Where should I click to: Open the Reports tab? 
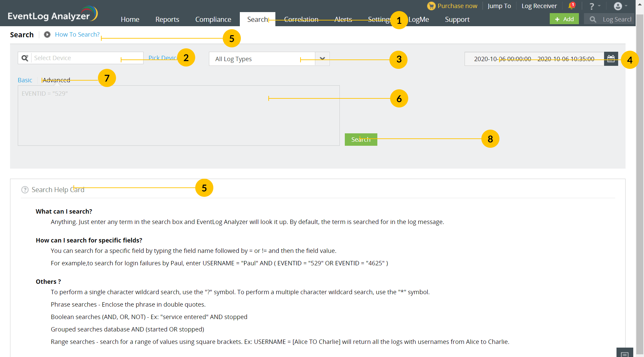click(x=167, y=19)
